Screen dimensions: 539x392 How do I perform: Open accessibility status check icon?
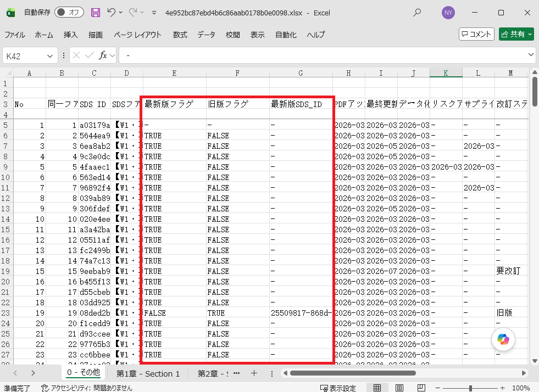coord(45,388)
